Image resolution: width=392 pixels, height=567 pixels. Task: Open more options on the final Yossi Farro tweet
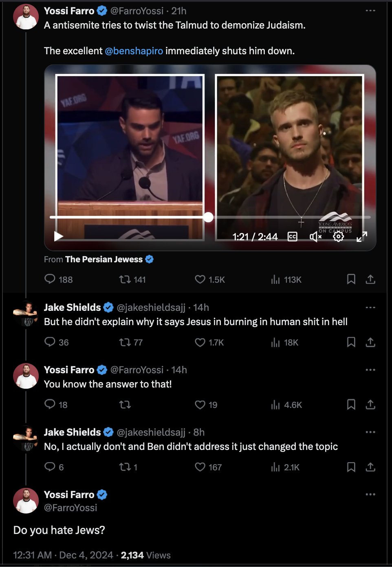pos(370,494)
